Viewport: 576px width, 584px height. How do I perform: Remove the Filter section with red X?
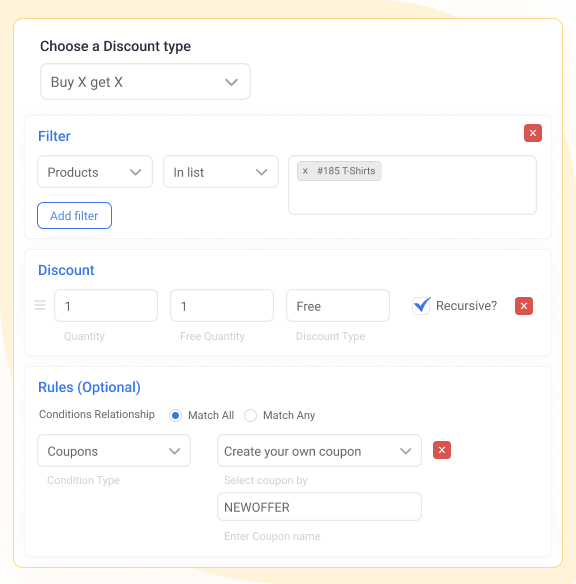pyautogui.click(x=532, y=133)
